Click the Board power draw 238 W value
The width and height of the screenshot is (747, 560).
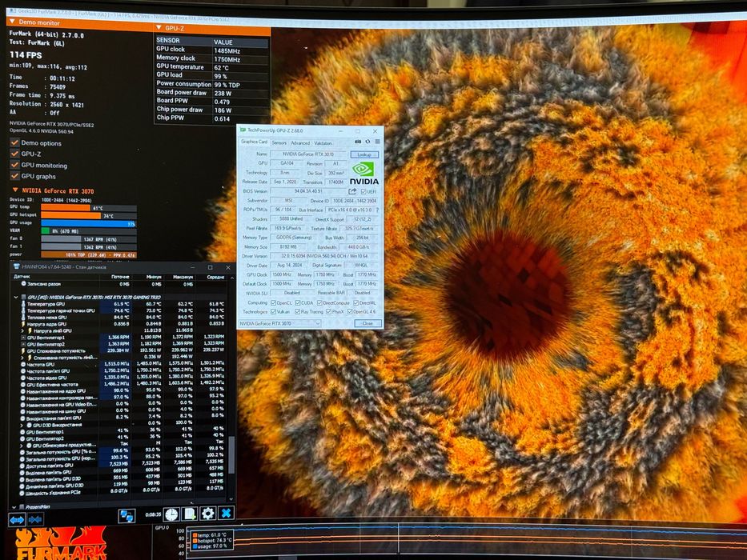click(223, 94)
